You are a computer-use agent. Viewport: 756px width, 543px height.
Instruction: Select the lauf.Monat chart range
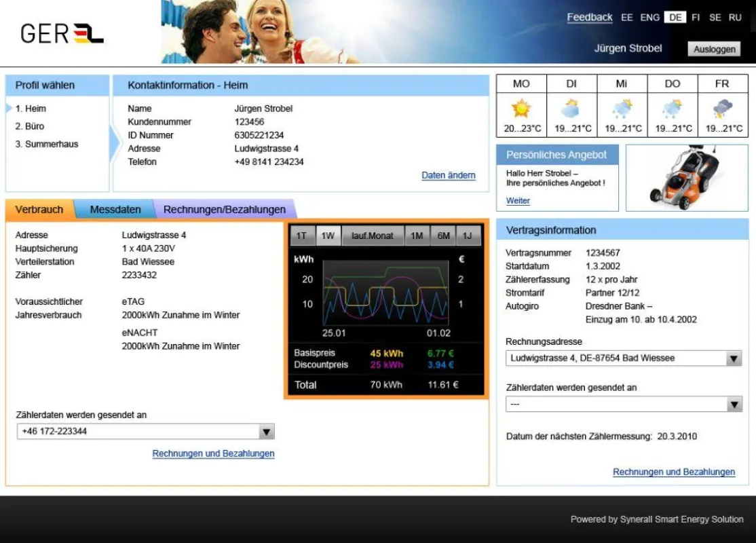tap(373, 236)
